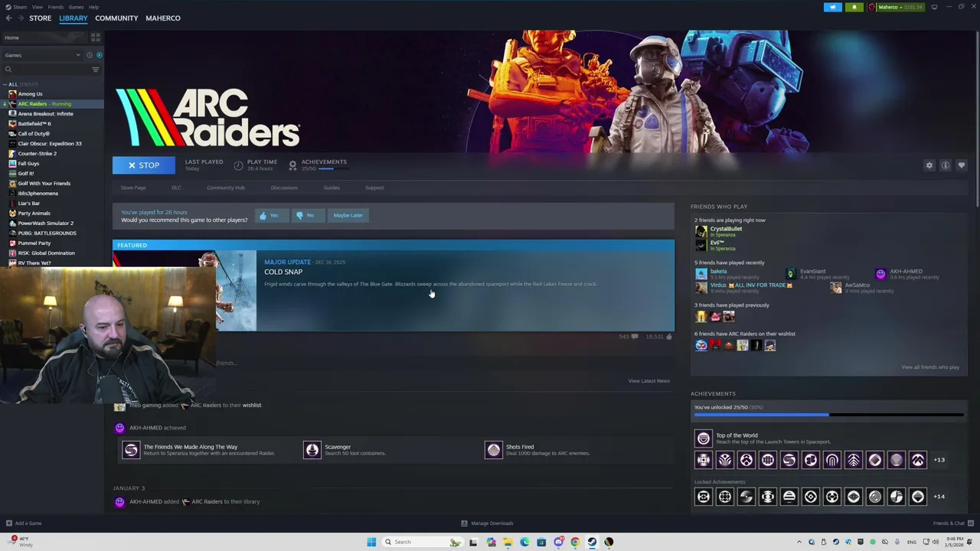The width and height of the screenshot is (980, 551).
Task: Open EvanGiant friend profile
Action: point(812,272)
